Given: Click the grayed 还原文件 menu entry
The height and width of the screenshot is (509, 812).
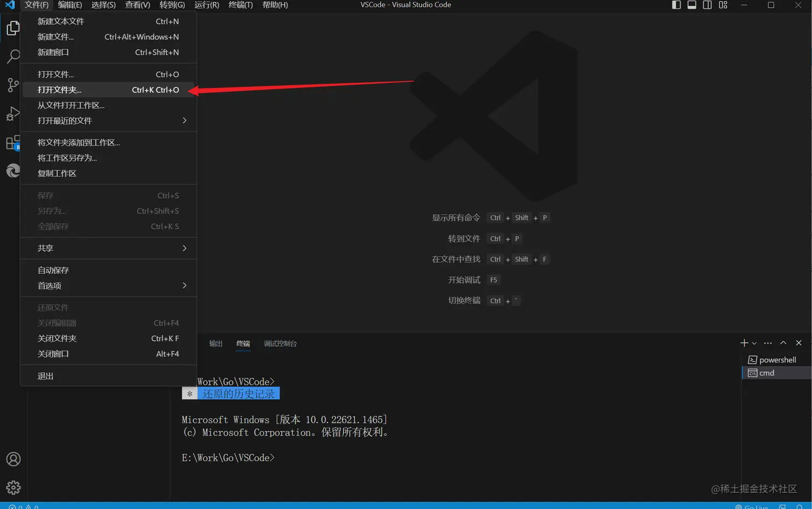Looking at the screenshot, I should 108,308.
